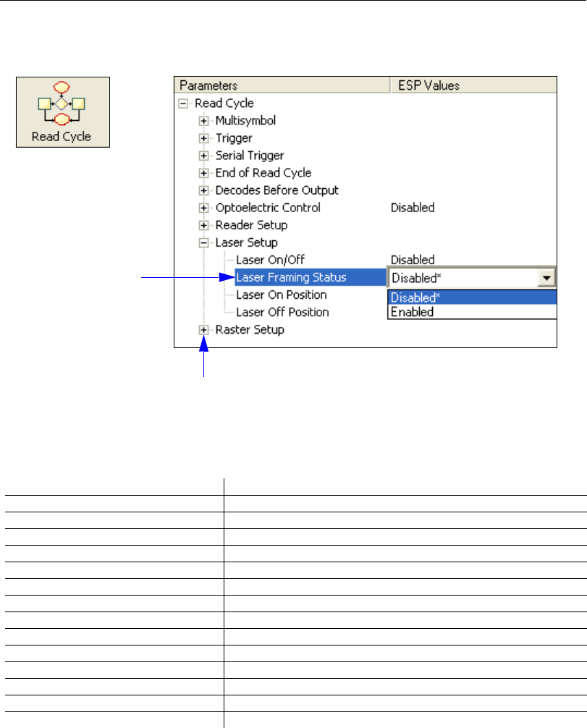This screenshot has height=728, width=587.
Task: Select the Trigger label
Action: click(x=234, y=138)
